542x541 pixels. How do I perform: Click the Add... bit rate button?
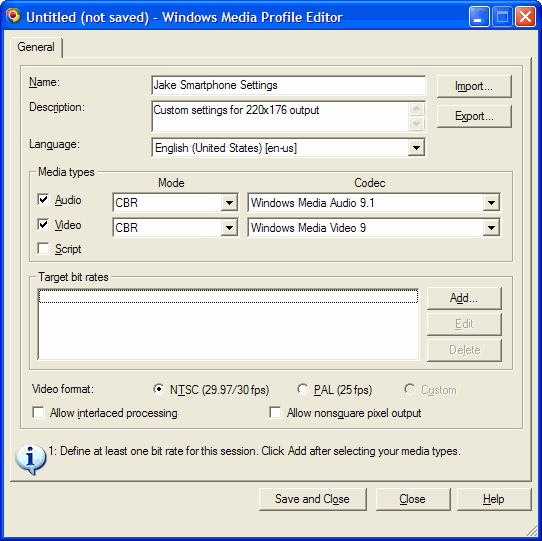click(x=464, y=298)
